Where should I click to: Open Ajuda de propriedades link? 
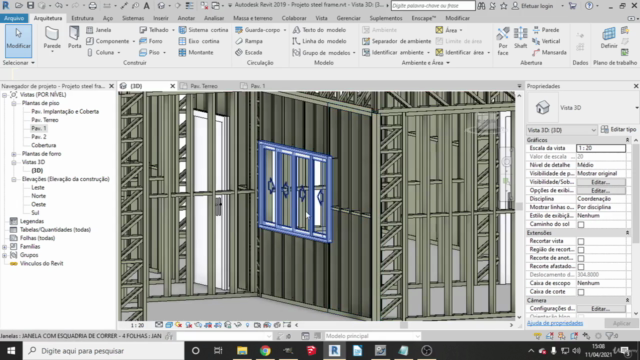555,323
